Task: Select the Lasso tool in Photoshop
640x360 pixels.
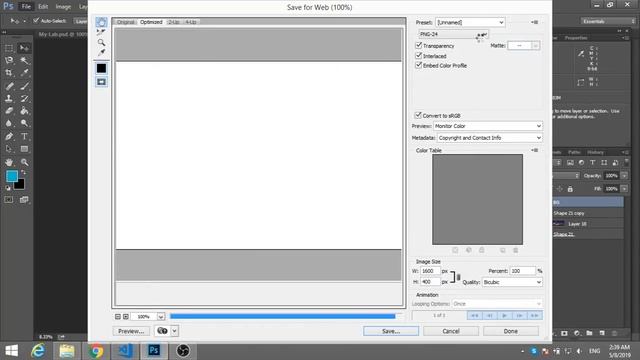Action: tap(9, 60)
